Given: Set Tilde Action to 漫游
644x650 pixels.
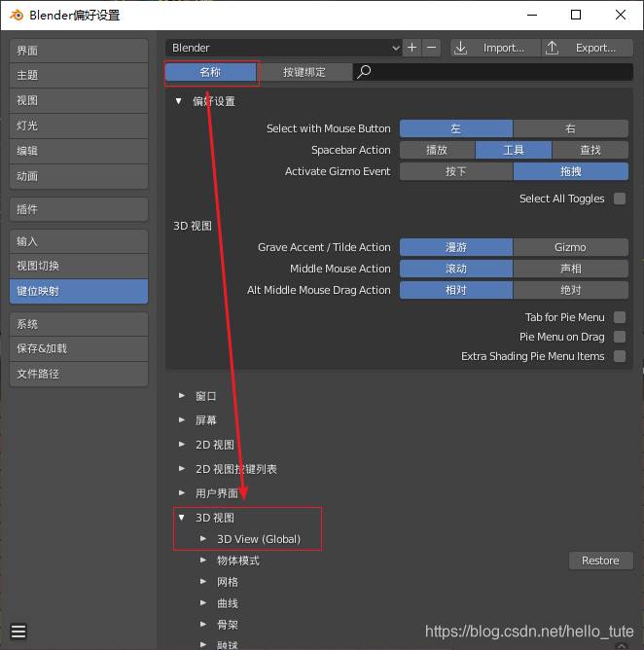Looking at the screenshot, I should (x=456, y=247).
